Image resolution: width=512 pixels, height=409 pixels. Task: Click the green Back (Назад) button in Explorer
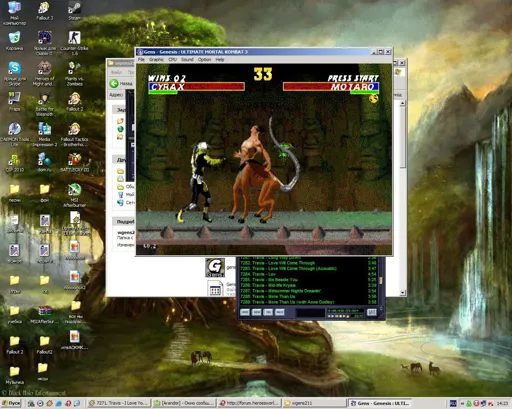tap(114, 83)
